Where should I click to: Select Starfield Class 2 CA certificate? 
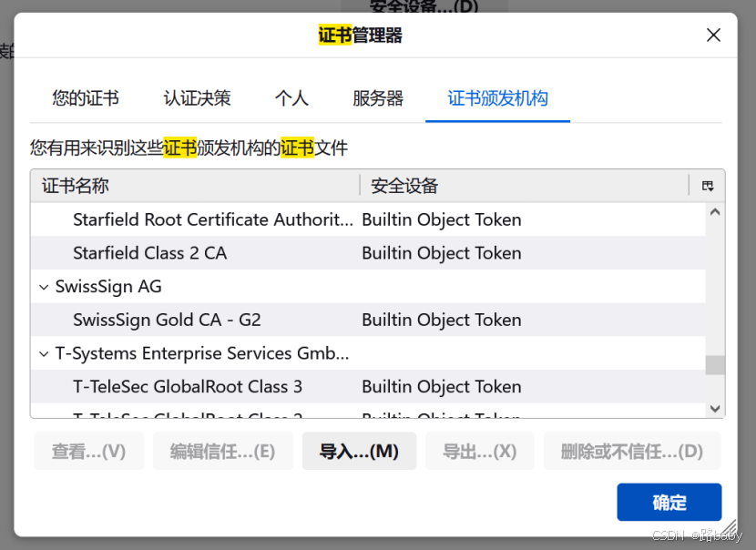pyautogui.click(x=149, y=253)
